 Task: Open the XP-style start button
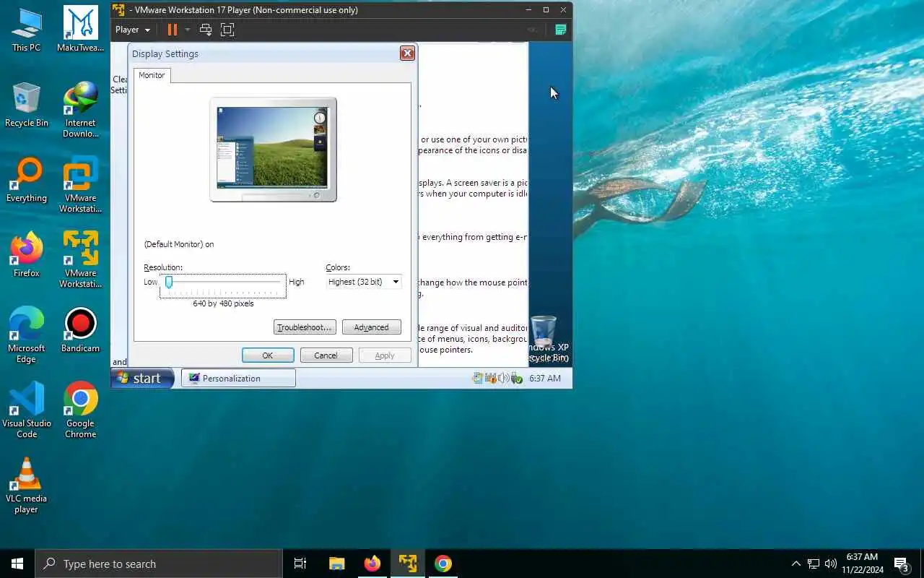pyautogui.click(x=142, y=378)
